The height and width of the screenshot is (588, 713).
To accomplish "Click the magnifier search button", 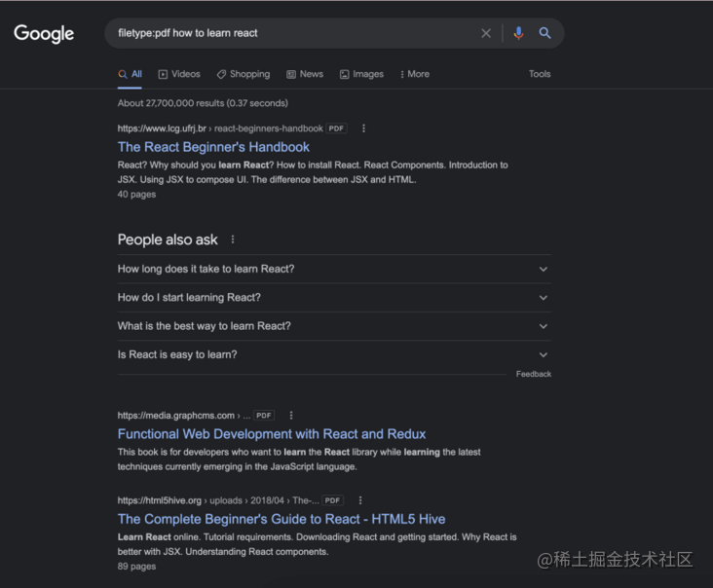I will coord(544,33).
